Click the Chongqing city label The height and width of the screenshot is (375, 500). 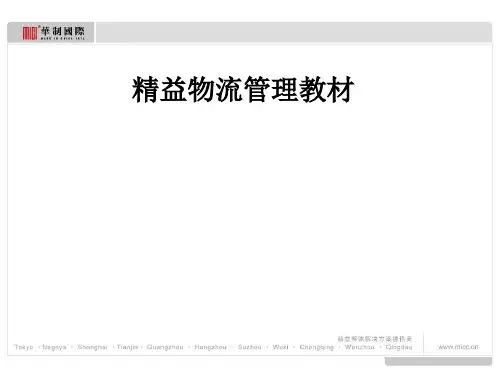316,347
